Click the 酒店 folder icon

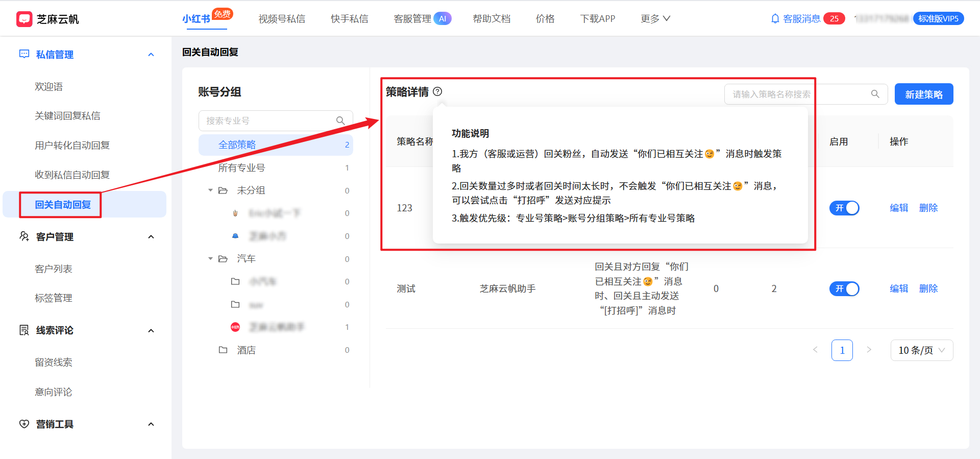click(x=223, y=350)
